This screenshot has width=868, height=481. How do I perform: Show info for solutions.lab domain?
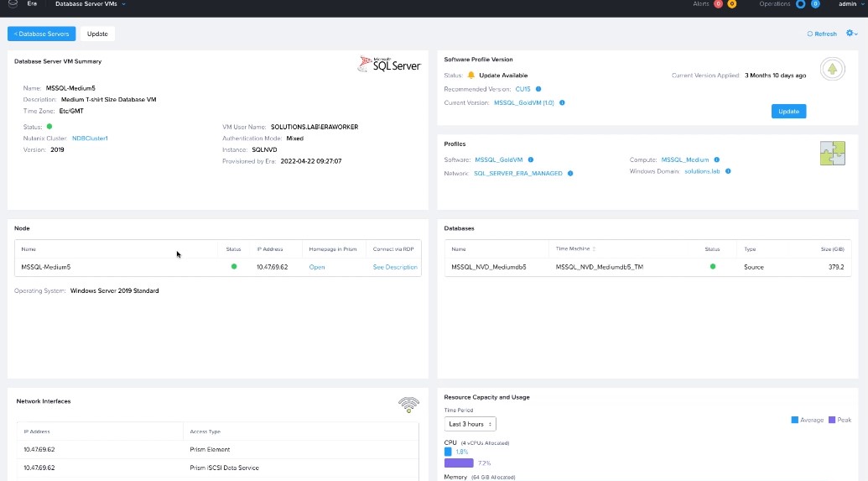[x=728, y=171]
